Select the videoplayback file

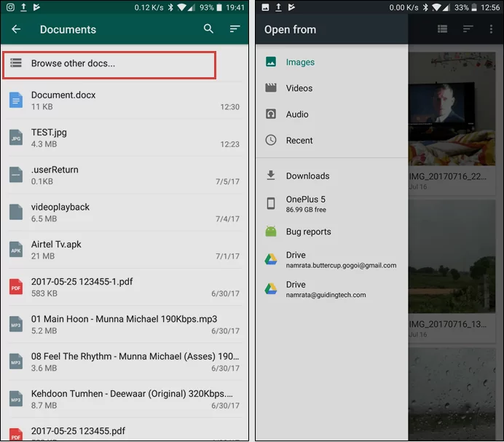(x=125, y=213)
